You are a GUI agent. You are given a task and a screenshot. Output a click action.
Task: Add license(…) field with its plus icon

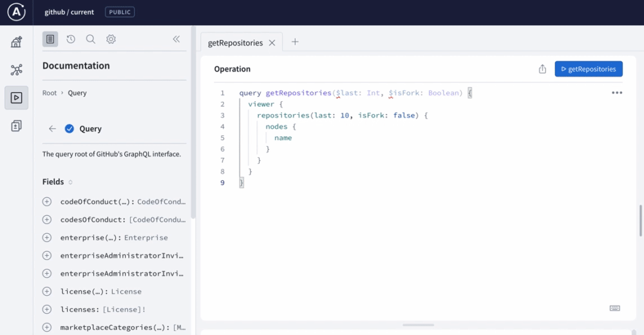47,291
